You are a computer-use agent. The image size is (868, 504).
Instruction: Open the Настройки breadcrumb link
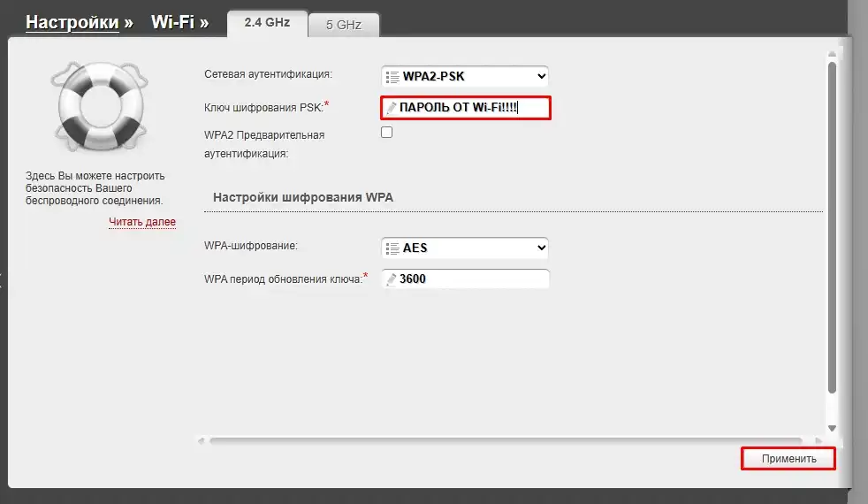[72, 22]
